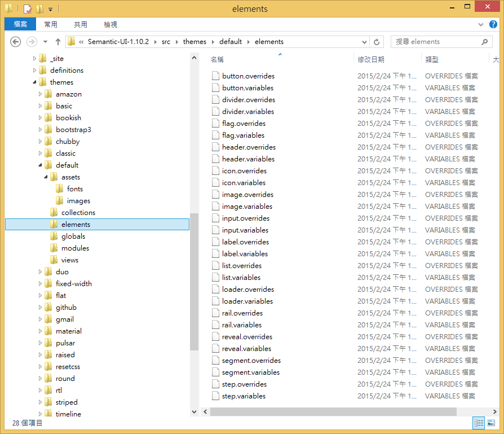Open the 常用 ribbon tab
504x434 pixels.
(51, 24)
